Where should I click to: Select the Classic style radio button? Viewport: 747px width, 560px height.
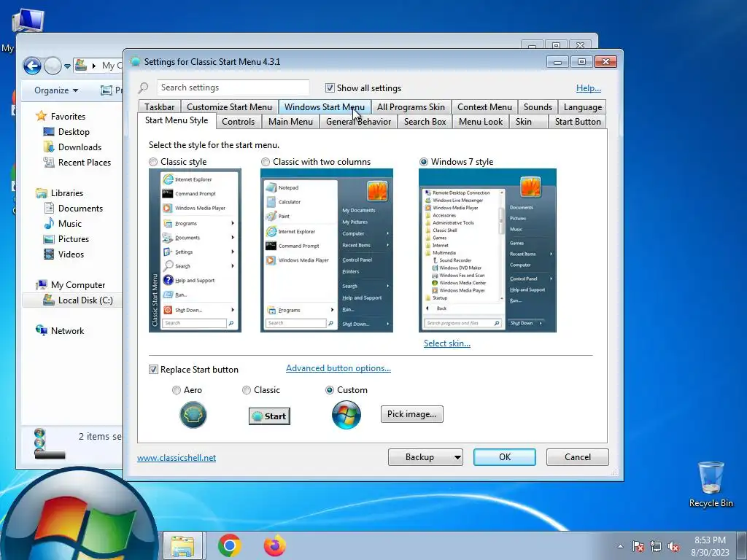coord(153,162)
